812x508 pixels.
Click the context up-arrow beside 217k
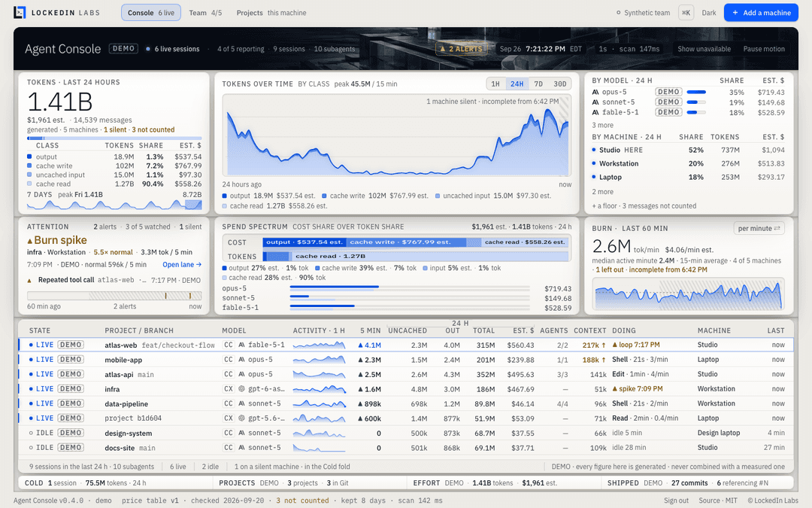pyautogui.click(x=604, y=345)
